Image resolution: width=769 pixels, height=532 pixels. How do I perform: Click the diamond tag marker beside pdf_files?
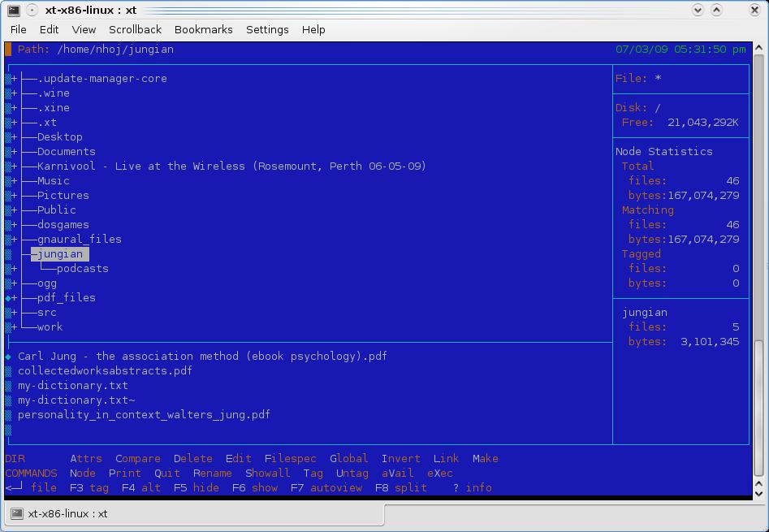[8, 298]
